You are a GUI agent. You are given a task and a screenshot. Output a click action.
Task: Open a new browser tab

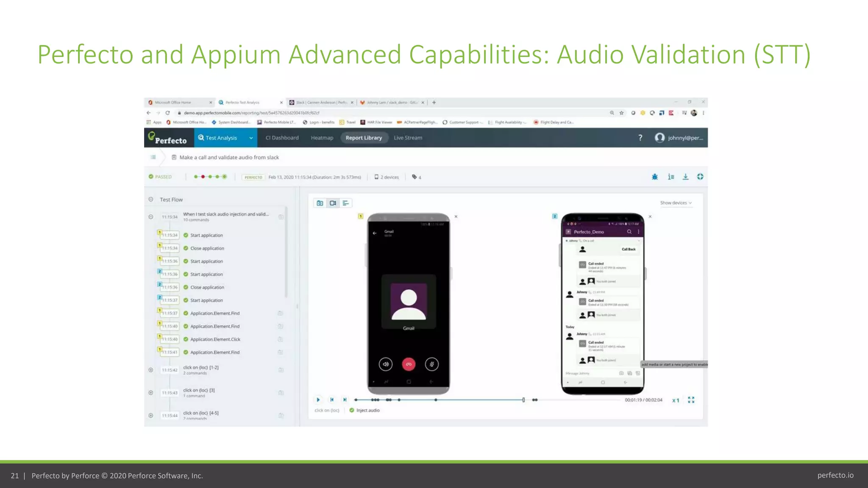[x=434, y=103]
